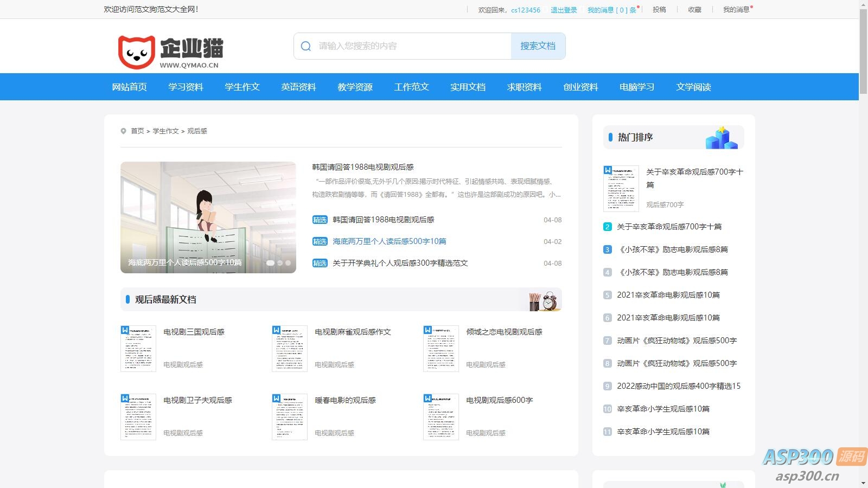Image resolution: width=868 pixels, height=488 pixels.
Task: Click the 搜索文档 search button
Action: tap(538, 46)
